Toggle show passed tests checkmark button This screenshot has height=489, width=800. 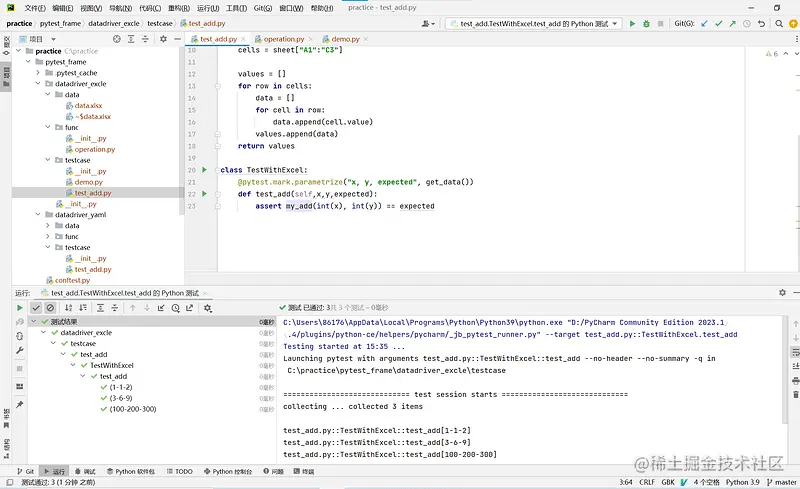point(36,308)
